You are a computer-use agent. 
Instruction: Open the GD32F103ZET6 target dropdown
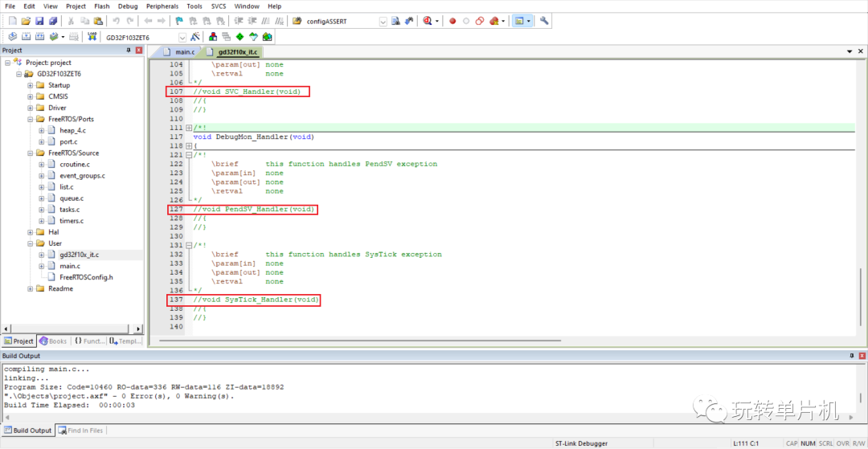[x=182, y=37]
